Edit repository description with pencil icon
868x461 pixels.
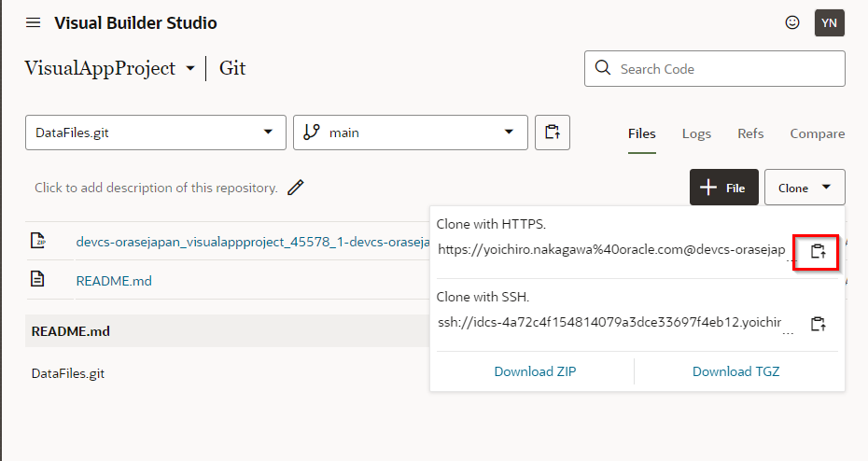pyautogui.click(x=296, y=188)
